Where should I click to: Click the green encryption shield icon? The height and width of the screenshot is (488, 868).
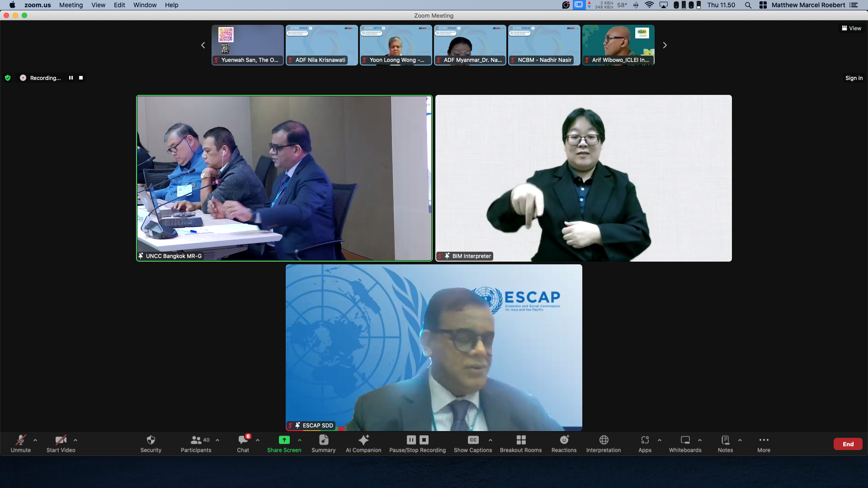[x=8, y=78]
